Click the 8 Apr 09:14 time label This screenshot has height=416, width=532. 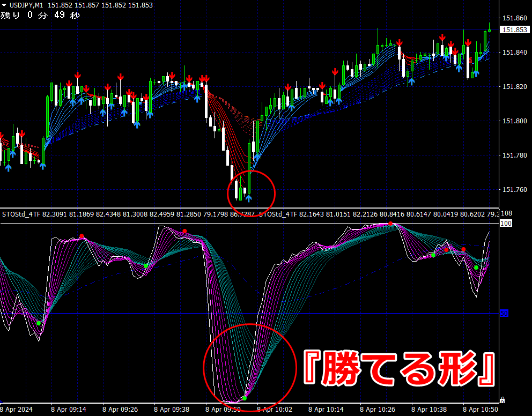(x=69, y=409)
